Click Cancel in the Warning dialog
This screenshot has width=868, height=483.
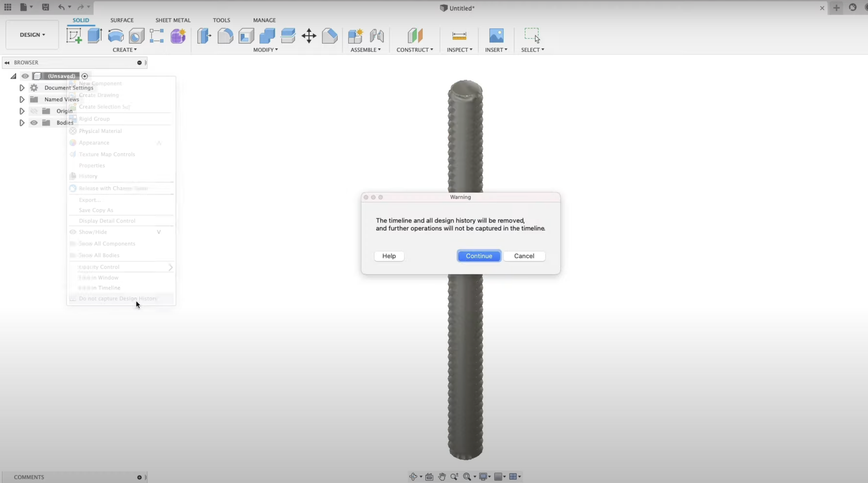pos(524,256)
